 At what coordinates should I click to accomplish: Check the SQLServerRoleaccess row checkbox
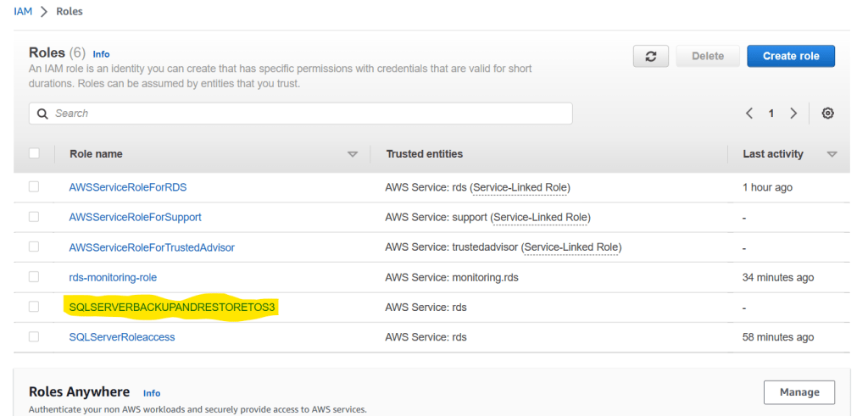[34, 336]
